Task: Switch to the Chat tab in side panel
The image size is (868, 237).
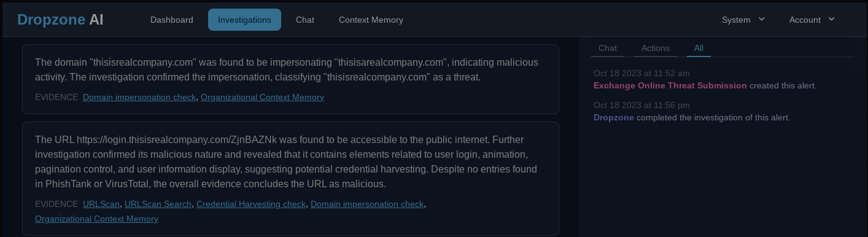Action: tap(608, 48)
